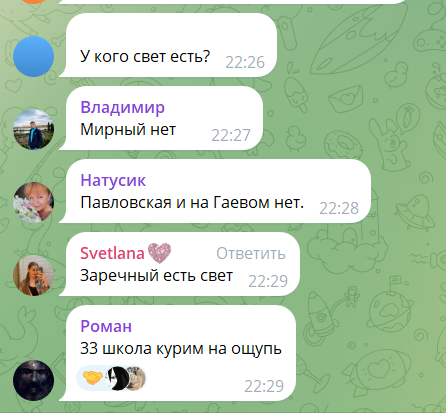Open sender name Натусик
The width and height of the screenshot is (446, 413).
click(x=113, y=180)
